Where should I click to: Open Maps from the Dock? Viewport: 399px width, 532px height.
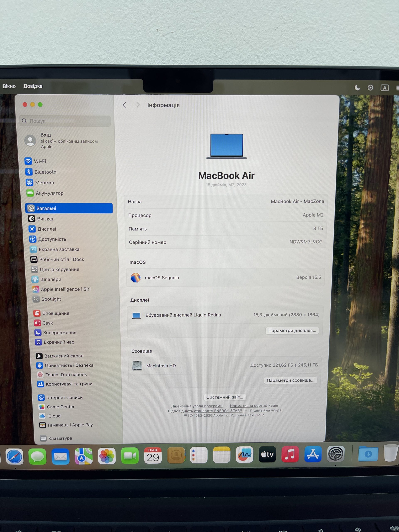[x=84, y=456]
